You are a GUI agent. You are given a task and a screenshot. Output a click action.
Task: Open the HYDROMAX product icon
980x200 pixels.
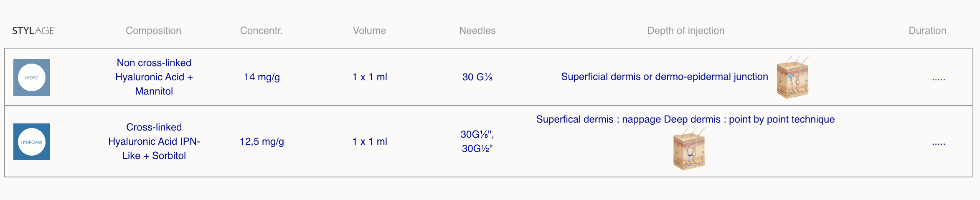pos(32,142)
